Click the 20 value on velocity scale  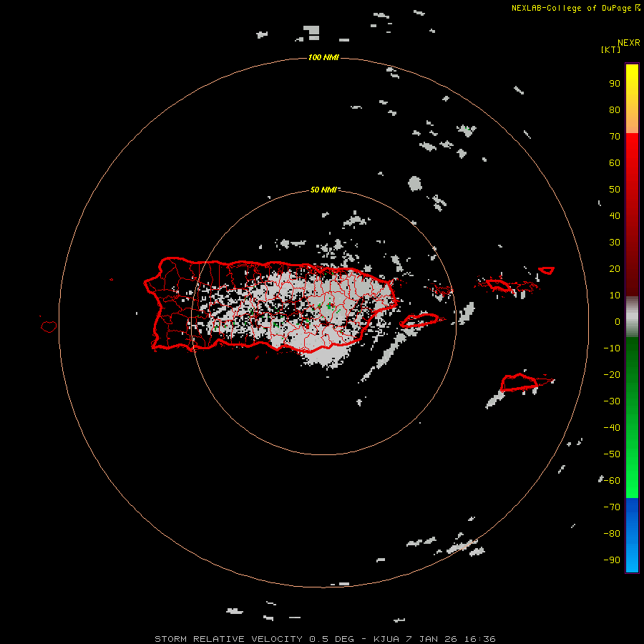(615, 268)
